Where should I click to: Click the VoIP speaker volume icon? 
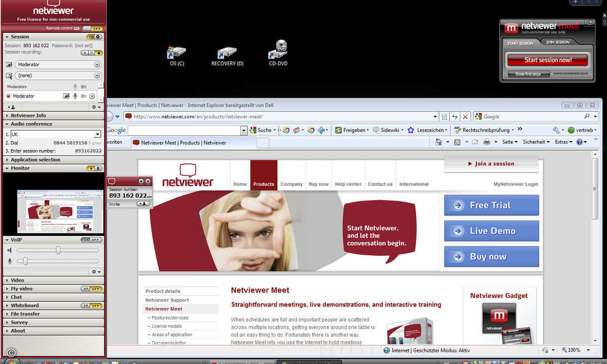pyautogui.click(x=9, y=250)
